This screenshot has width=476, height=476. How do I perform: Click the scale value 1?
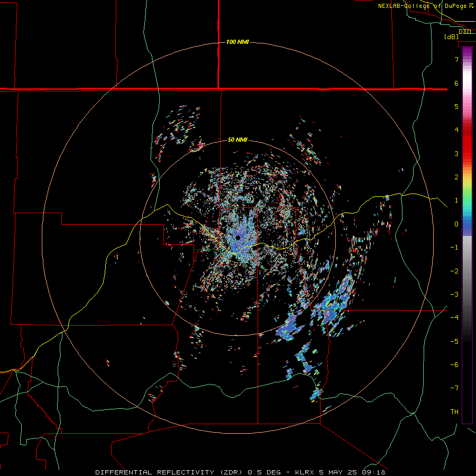point(456,200)
